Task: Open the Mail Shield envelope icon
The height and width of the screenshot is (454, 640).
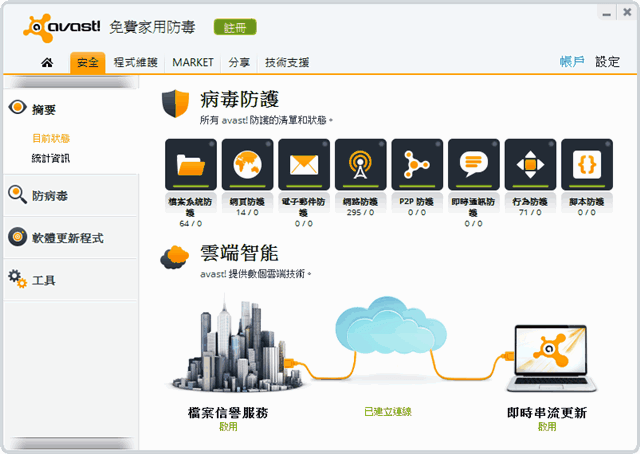Action: 304,165
